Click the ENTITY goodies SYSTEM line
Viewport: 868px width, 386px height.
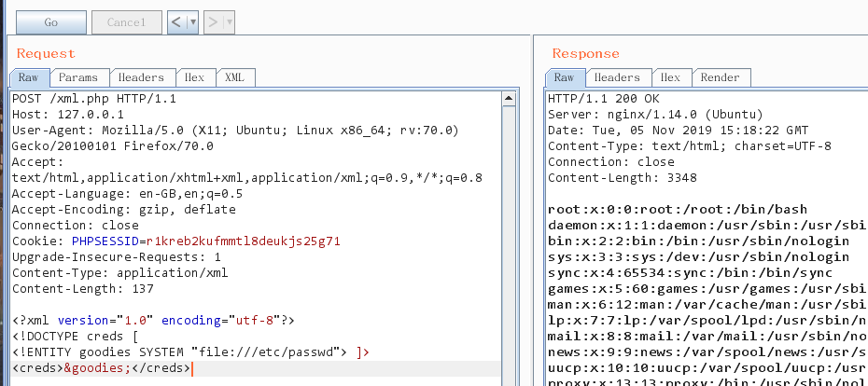[190, 352]
